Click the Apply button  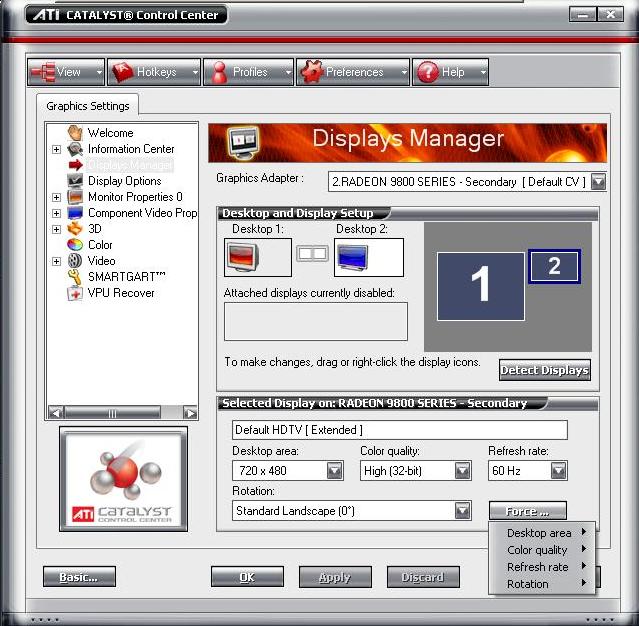(x=335, y=577)
